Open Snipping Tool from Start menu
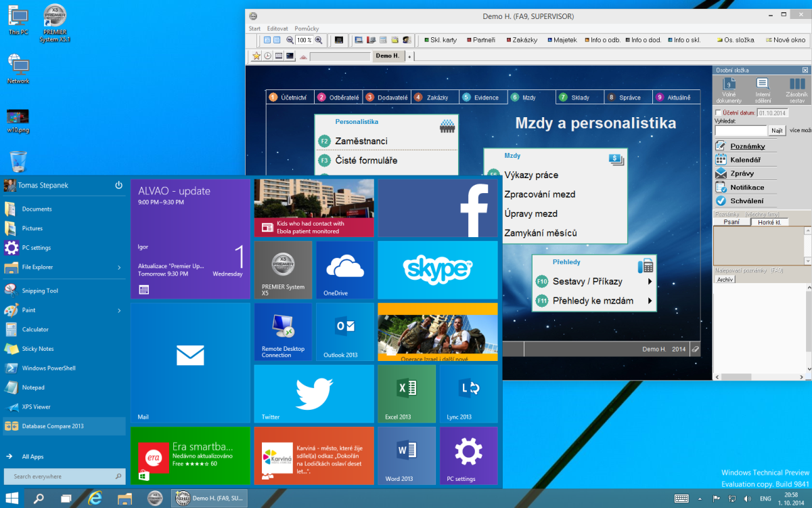The height and width of the screenshot is (508, 812). 40,291
